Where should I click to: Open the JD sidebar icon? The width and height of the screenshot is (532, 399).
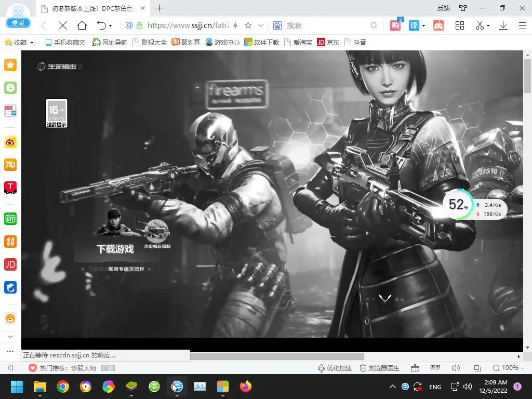pos(10,264)
